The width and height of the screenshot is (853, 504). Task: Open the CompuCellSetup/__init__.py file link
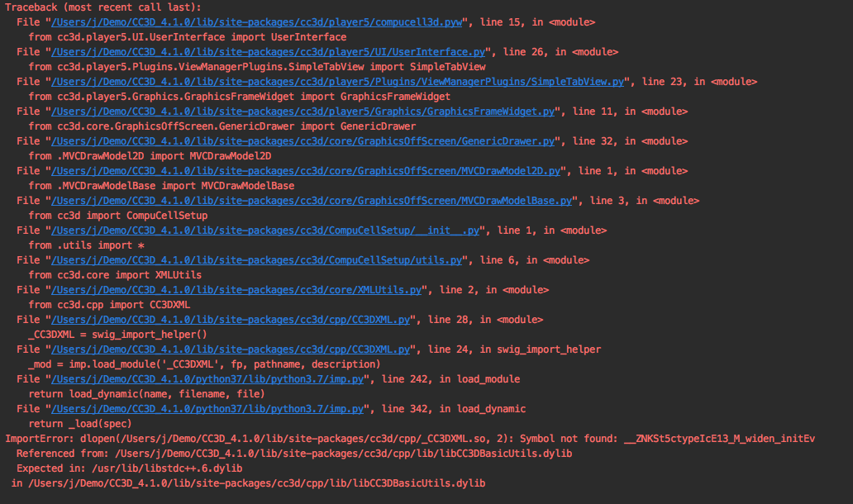pos(265,231)
